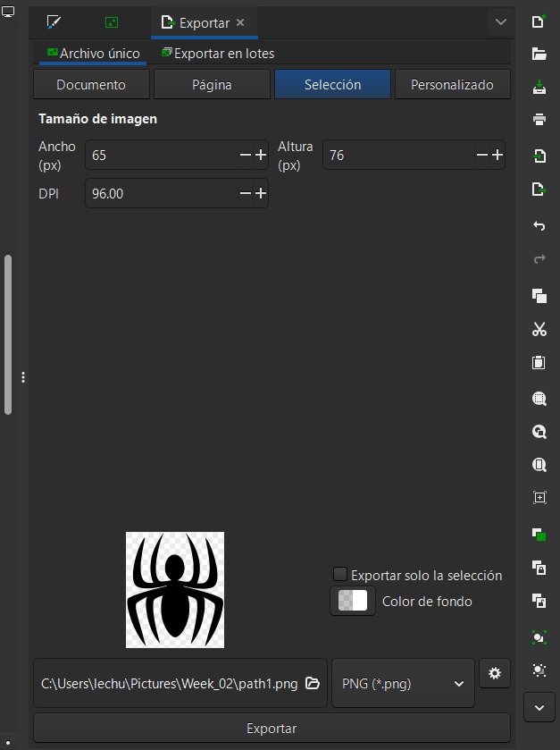Expand the dialog tabs chevron menu
The height and width of the screenshot is (750, 560).
point(501,22)
